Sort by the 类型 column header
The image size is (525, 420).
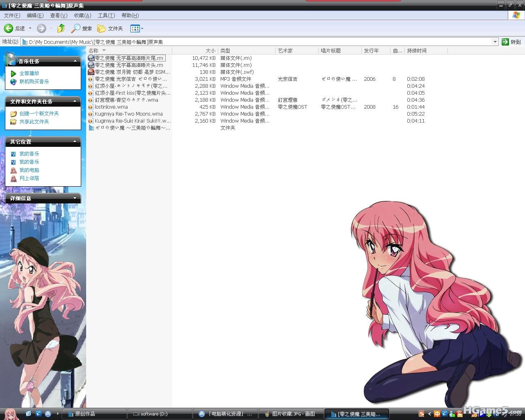[x=247, y=51]
